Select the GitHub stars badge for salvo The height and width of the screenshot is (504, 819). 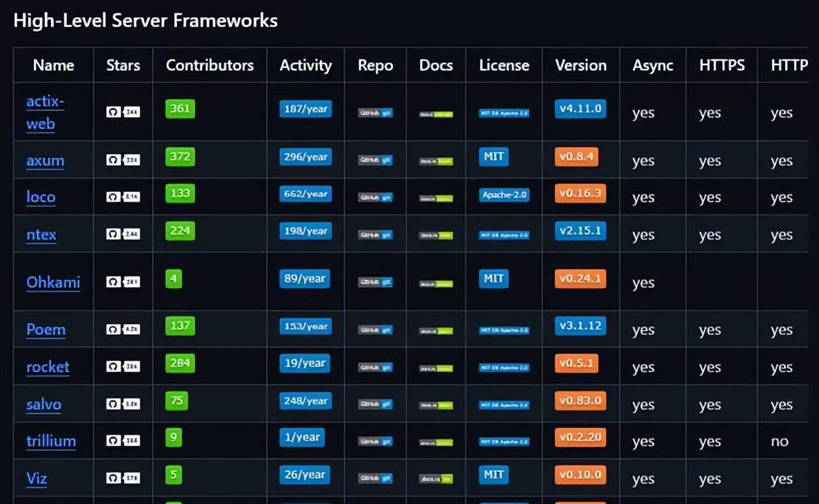[x=123, y=404]
